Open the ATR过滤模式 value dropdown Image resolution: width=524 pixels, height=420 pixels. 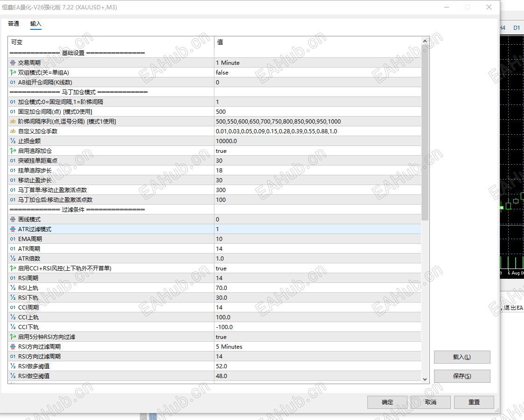coord(317,229)
